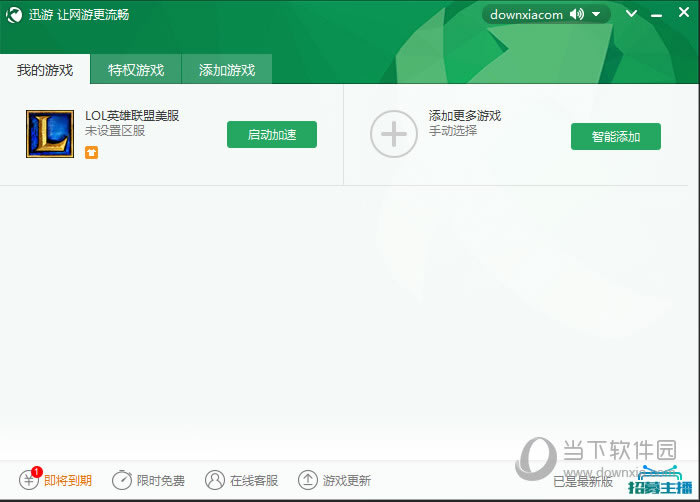Open the 游戏更新 link

pyautogui.click(x=347, y=481)
